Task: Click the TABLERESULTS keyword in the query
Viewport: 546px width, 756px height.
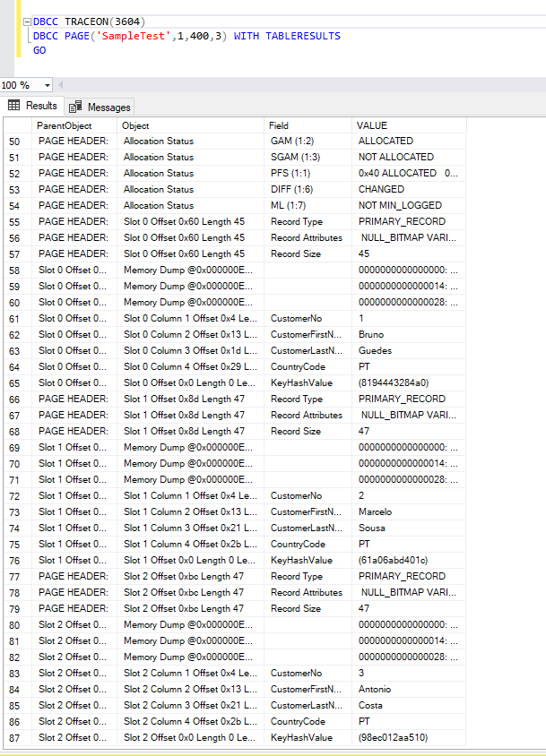Action: (x=303, y=36)
